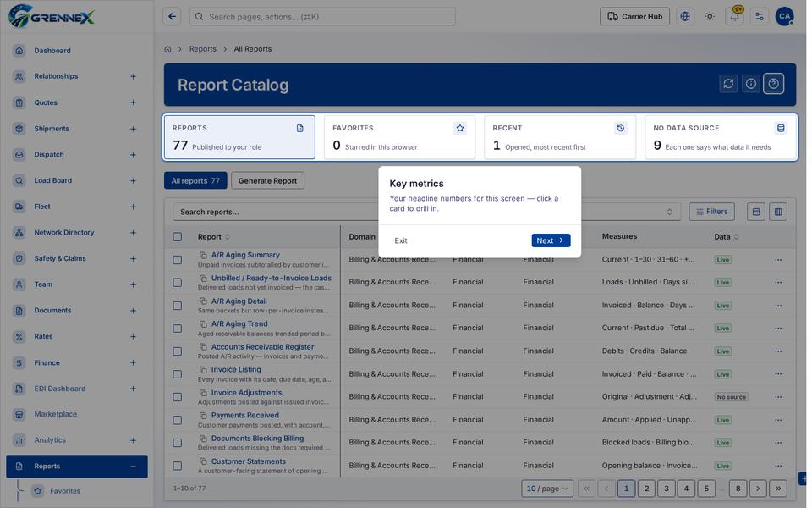Screen dimensions: 812x508
Task: Open the Report Catalog info icon
Action: 751,84
